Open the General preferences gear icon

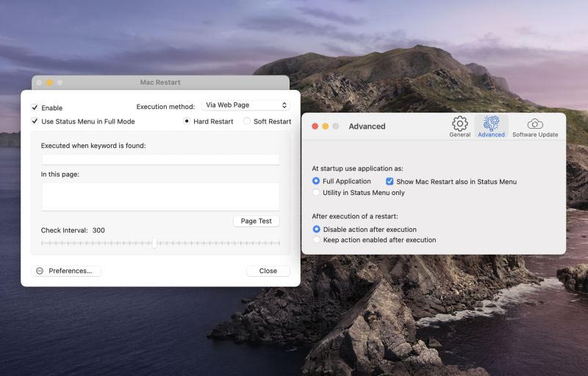point(460,124)
